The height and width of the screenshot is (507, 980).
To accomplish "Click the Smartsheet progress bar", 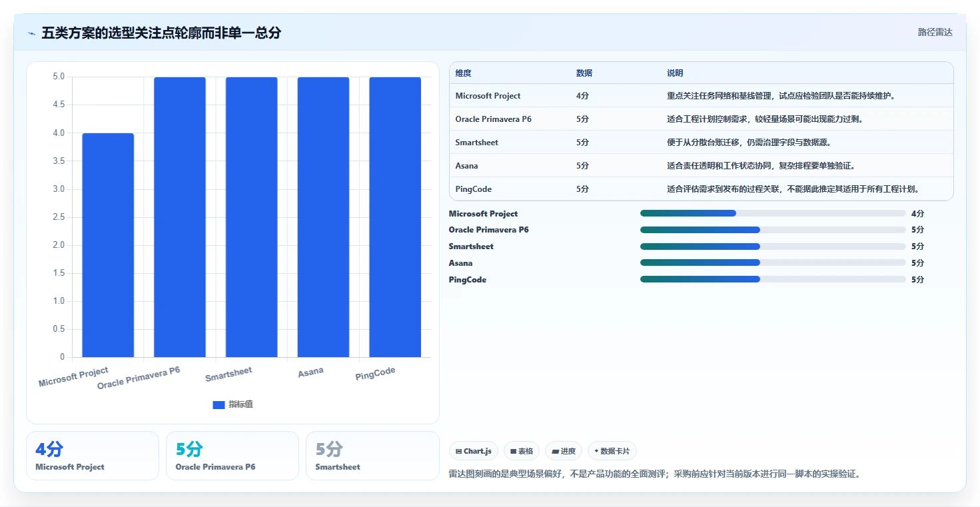I will click(773, 247).
